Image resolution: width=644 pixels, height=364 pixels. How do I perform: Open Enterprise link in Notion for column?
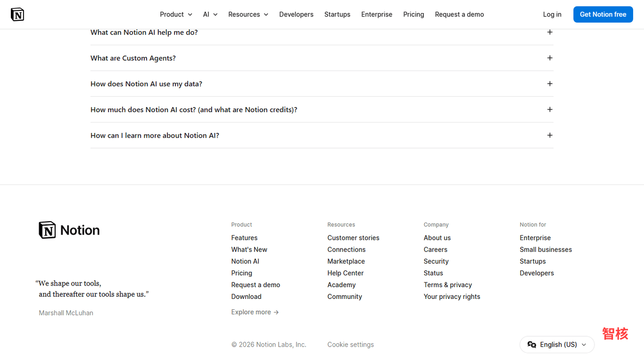[535, 238]
